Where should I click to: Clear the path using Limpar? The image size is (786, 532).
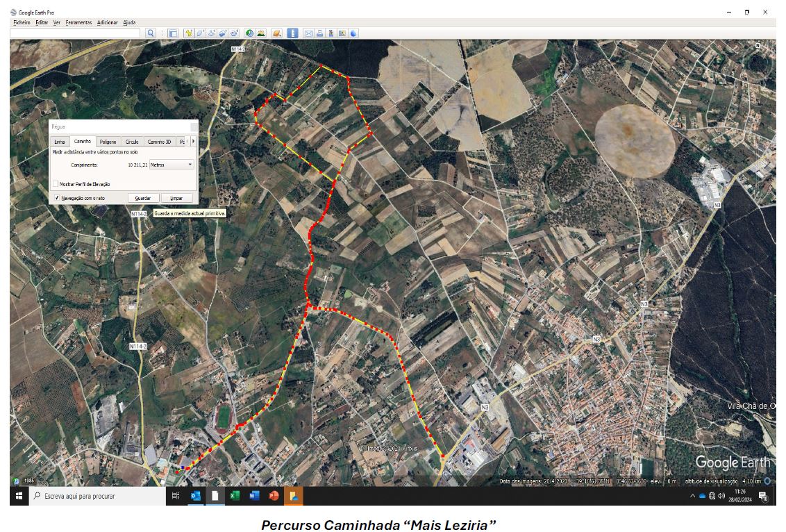coord(176,198)
